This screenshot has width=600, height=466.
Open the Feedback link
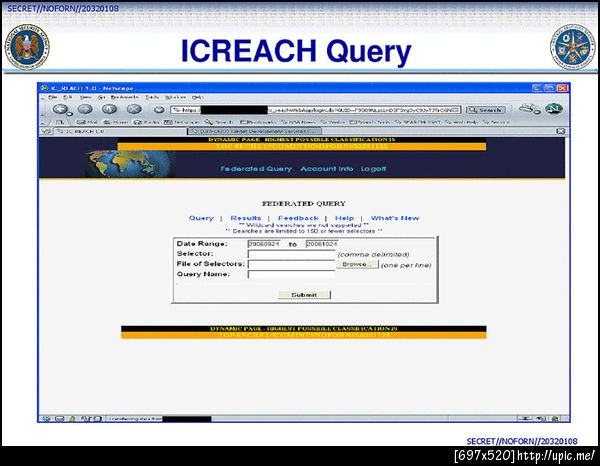[298, 218]
